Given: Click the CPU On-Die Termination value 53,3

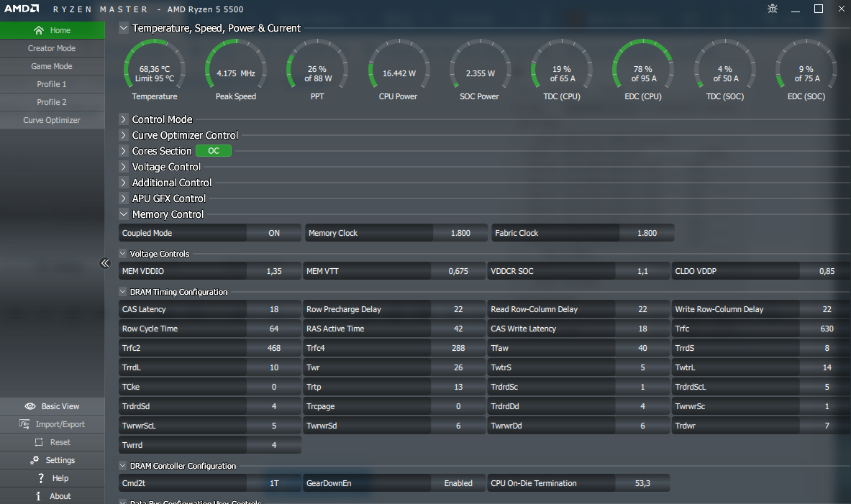Looking at the screenshot, I should click(642, 483).
